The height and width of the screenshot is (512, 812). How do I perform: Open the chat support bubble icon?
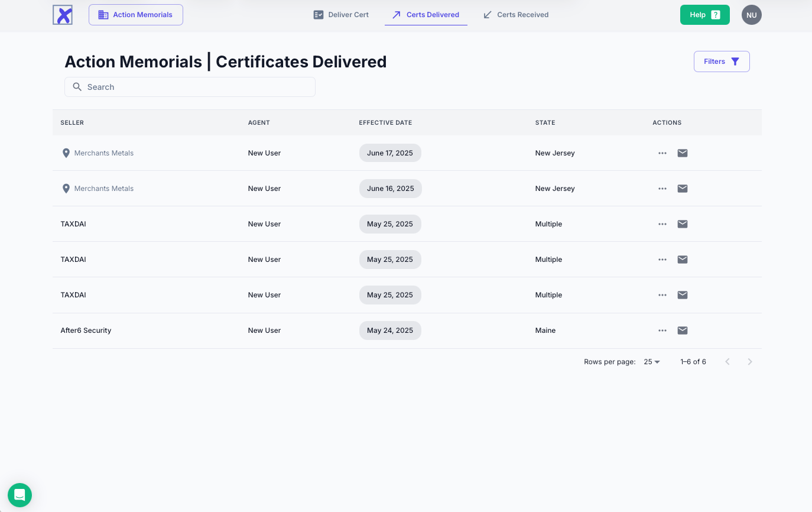coord(20,495)
